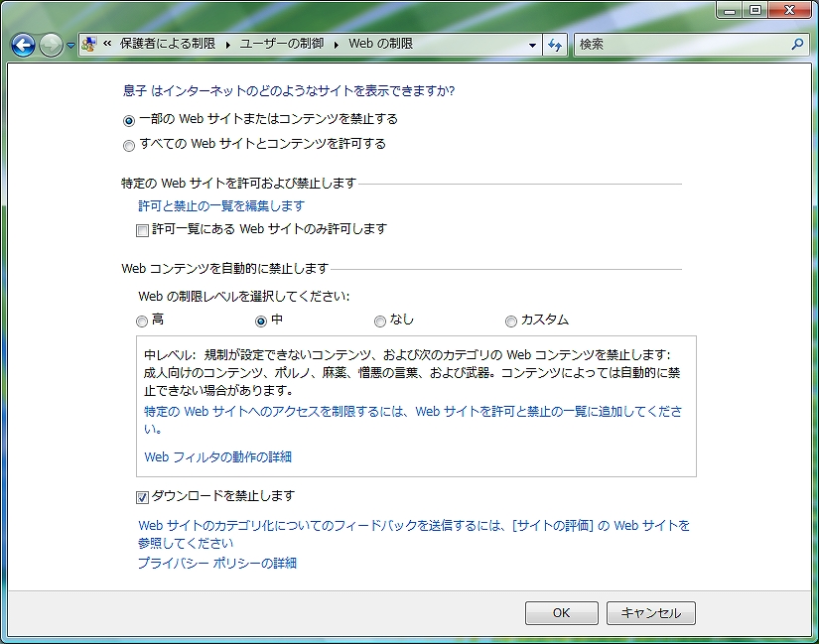Click the refresh button beside address bar
819x644 pixels.
click(555, 45)
